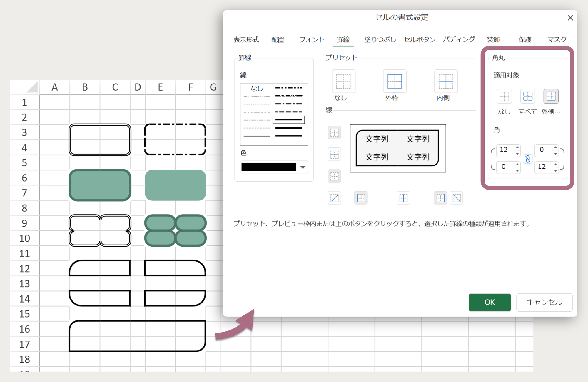Click the キャンセル button
This screenshot has width=588, height=382.
coord(544,302)
